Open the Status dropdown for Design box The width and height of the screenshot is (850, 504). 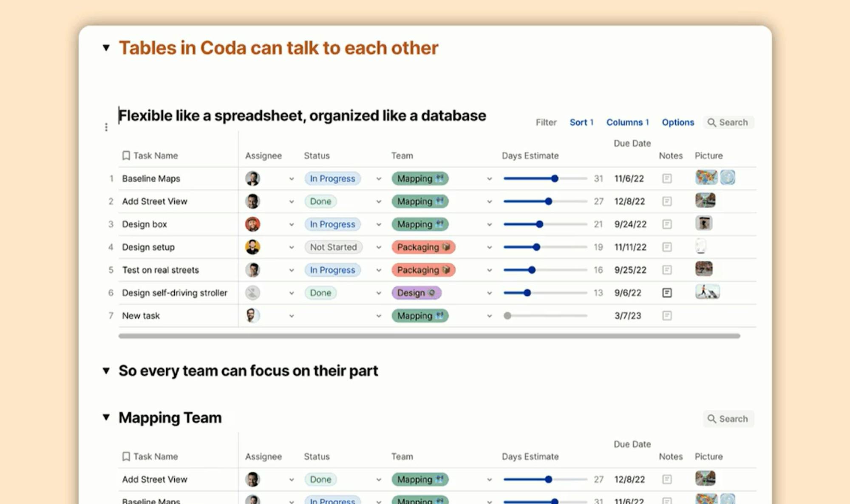coord(378,224)
